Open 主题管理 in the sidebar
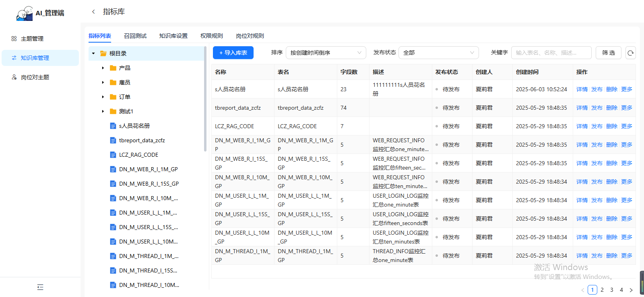Viewport: 644px width, 297px height. click(x=32, y=39)
